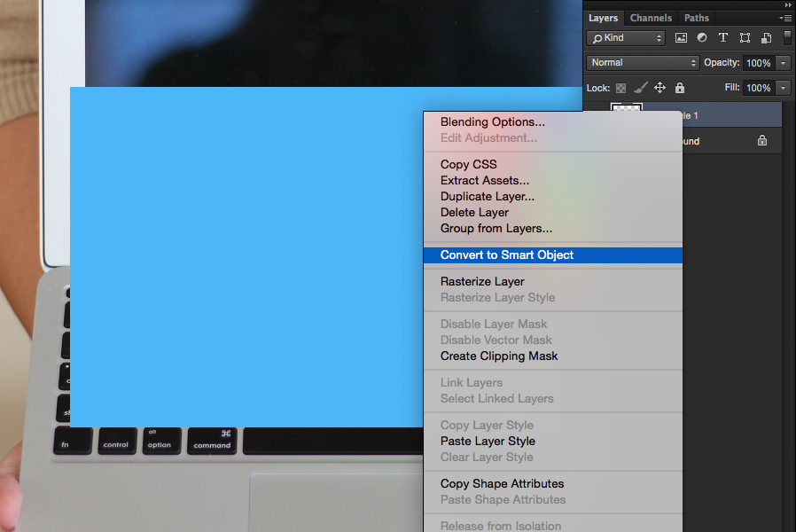Switch to the Paths tab
Screen dimensions: 796x532
point(697,18)
